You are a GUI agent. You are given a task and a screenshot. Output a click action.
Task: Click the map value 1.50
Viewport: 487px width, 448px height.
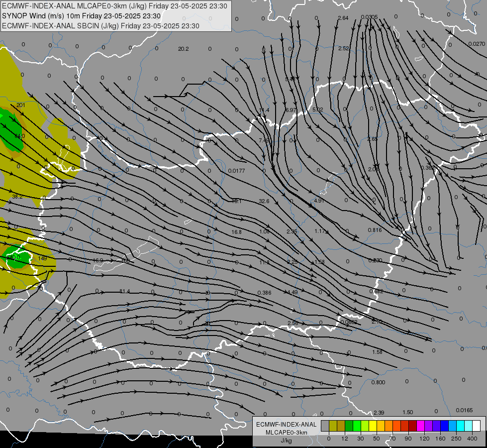[408, 412]
